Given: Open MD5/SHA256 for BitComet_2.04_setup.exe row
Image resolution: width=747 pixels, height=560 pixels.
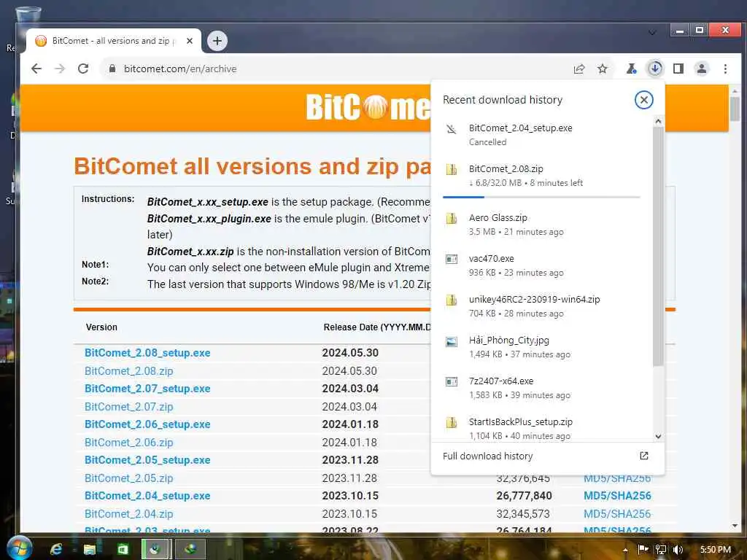Looking at the screenshot, I should (617, 496).
